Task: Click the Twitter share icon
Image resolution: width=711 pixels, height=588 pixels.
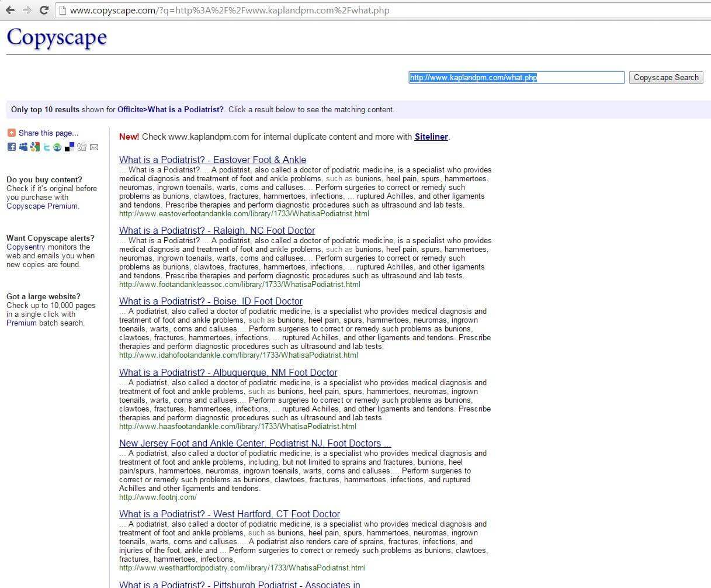Action: pyautogui.click(x=47, y=147)
